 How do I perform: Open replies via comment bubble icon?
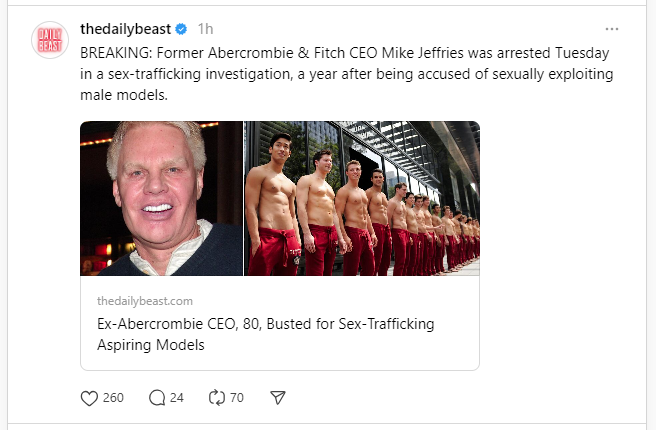click(156, 397)
